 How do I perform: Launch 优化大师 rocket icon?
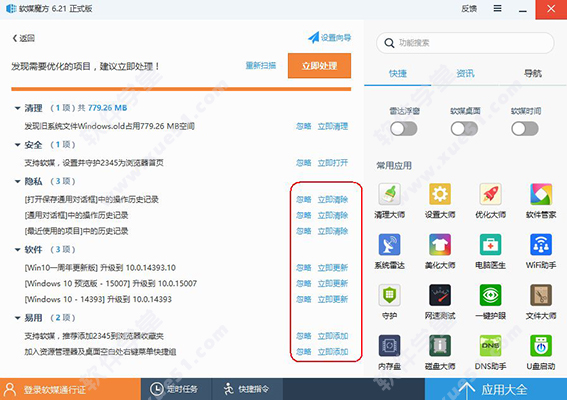(x=490, y=194)
